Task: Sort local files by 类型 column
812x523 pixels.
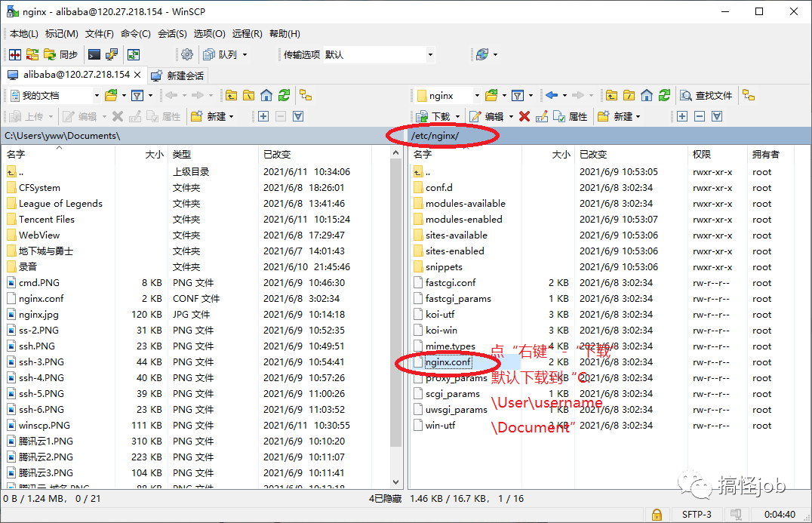Action: pos(213,154)
